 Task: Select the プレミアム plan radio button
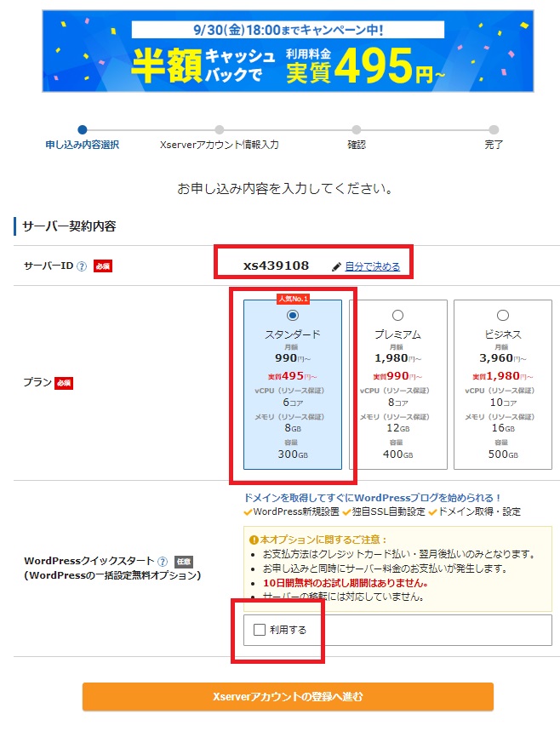(x=397, y=316)
